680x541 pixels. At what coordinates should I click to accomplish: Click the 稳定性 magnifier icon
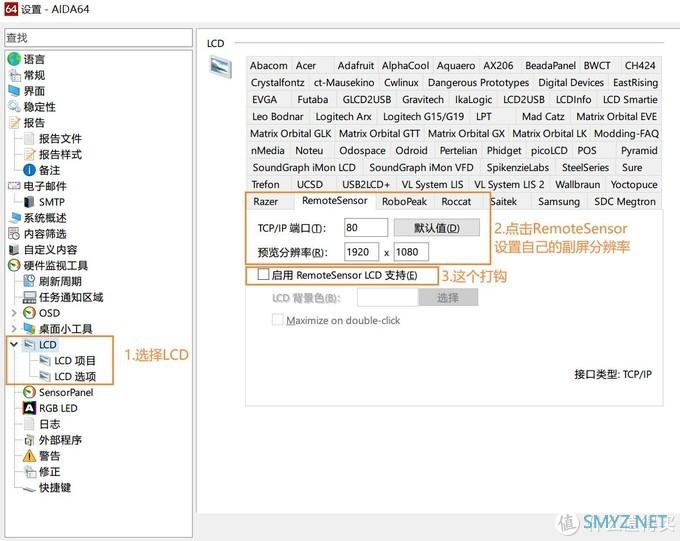pyautogui.click(x=14, y=107)
